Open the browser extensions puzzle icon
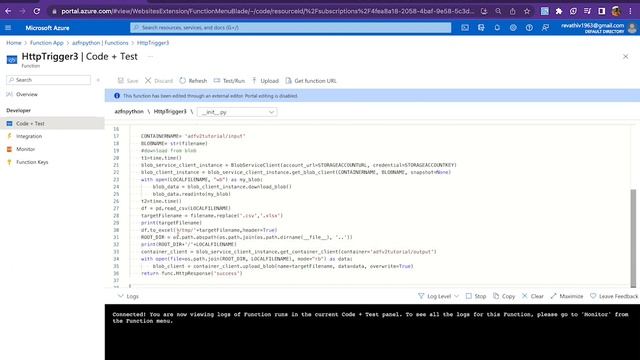The width and height of the screenshot is (640, 360). click(x=559, y=11)
